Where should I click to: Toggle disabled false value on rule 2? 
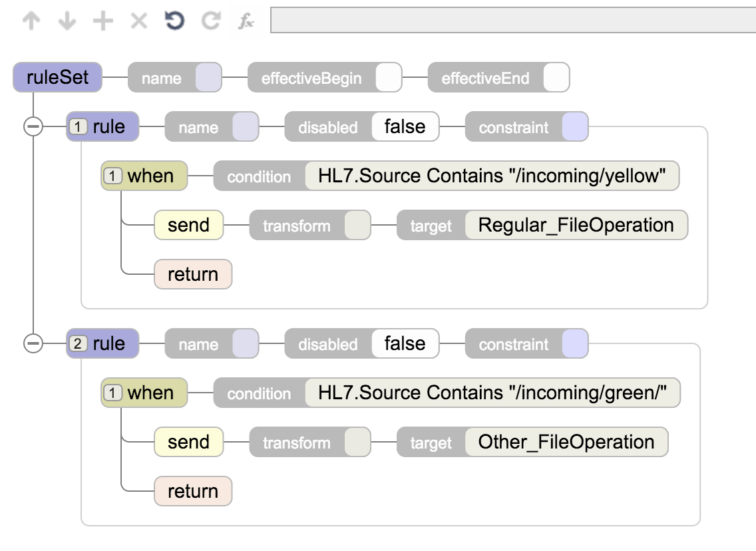(x=405, y=343)
